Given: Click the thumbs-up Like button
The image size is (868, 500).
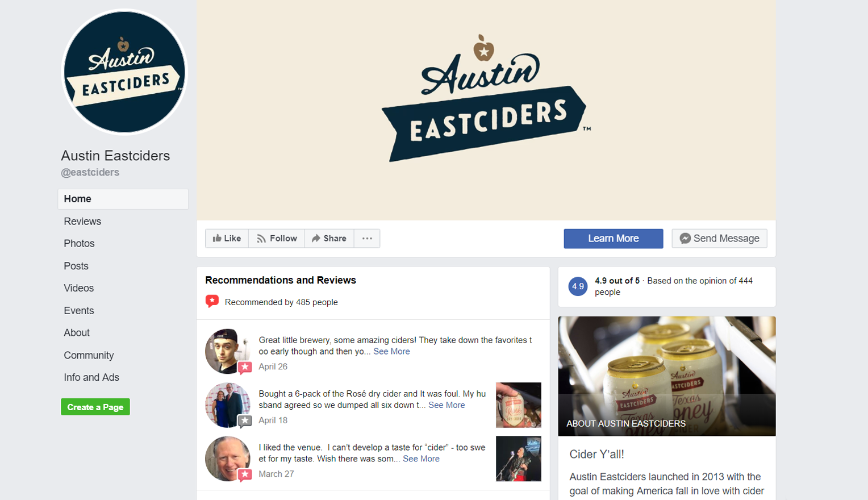Looking at the screenshot, I should [x=227, y=239].
